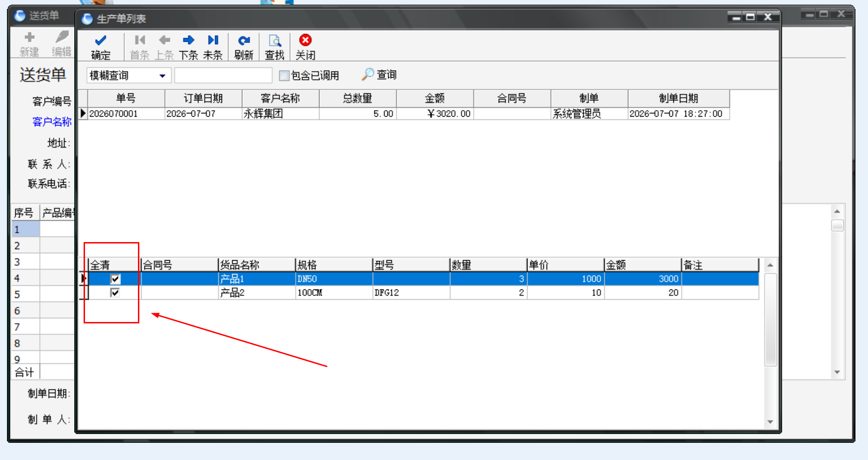Click the 系统管理员 cell

pos(589,114)
